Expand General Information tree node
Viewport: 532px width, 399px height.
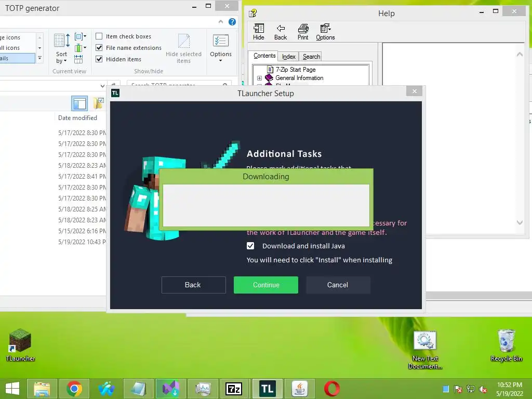(x=260, y=78)
